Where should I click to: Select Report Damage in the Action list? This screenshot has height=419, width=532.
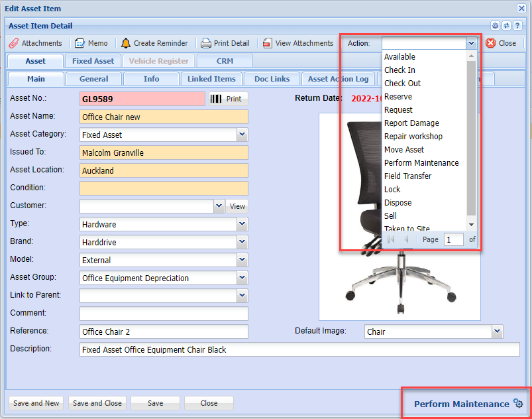pyautogui.click(x=411, y=123)
